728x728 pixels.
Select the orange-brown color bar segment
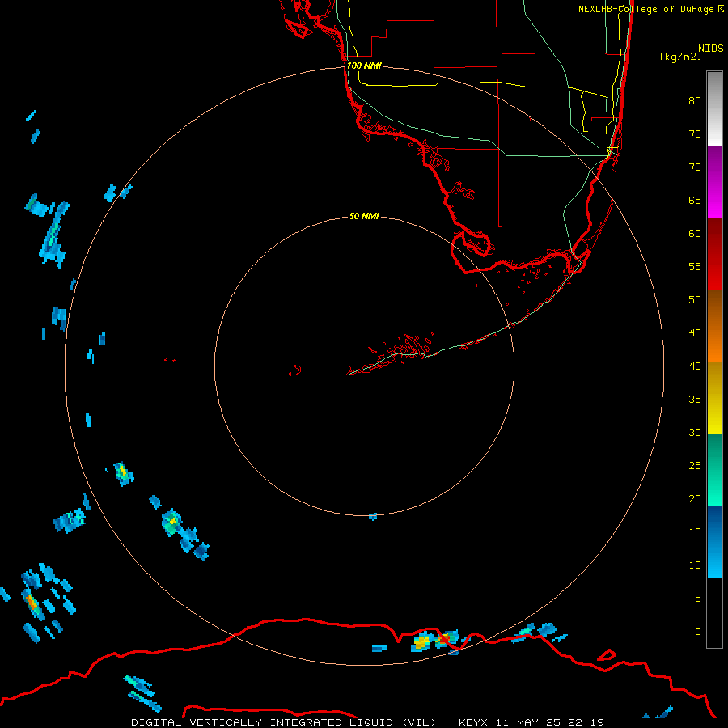(714, 325)
